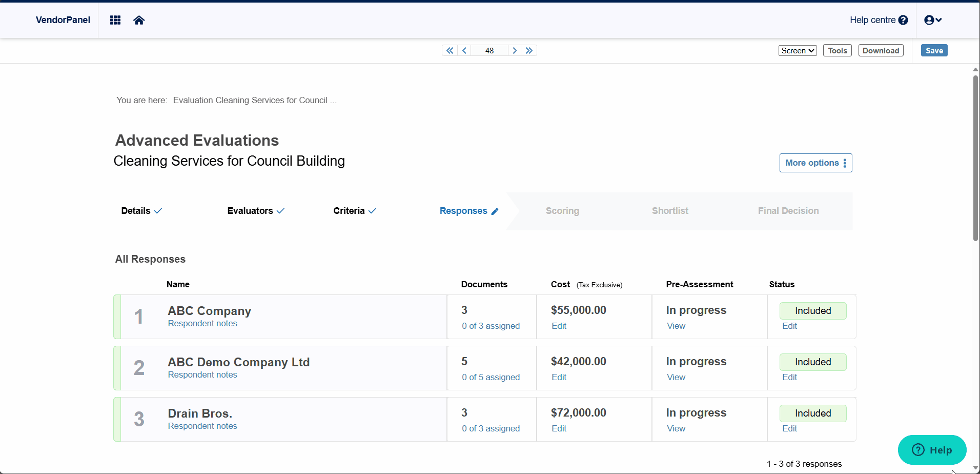
Task: Click the page number field showing 48
Action: pyautogui.click(x=489, y=50)
